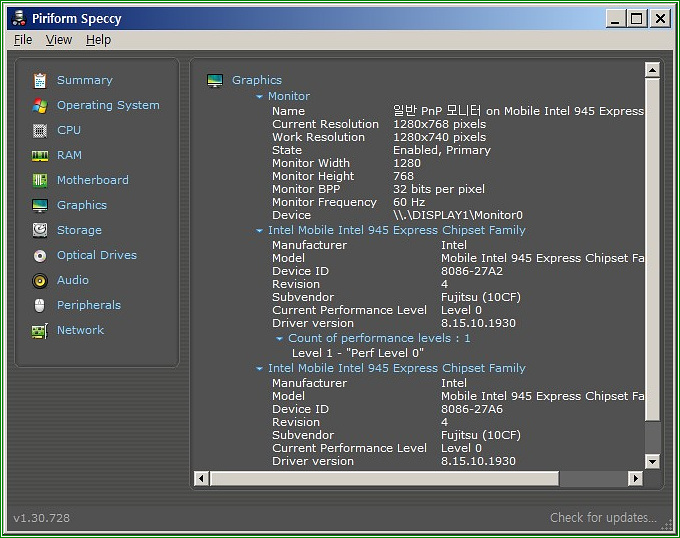Click the 32 bits per pixel value
Screen dimensions: 680x538
[x=438, y=189]
